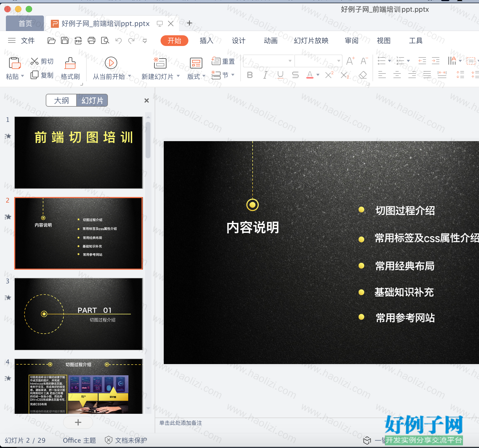Increase font size with A+ icon
The image size is (479, 448).
(350, 61)
